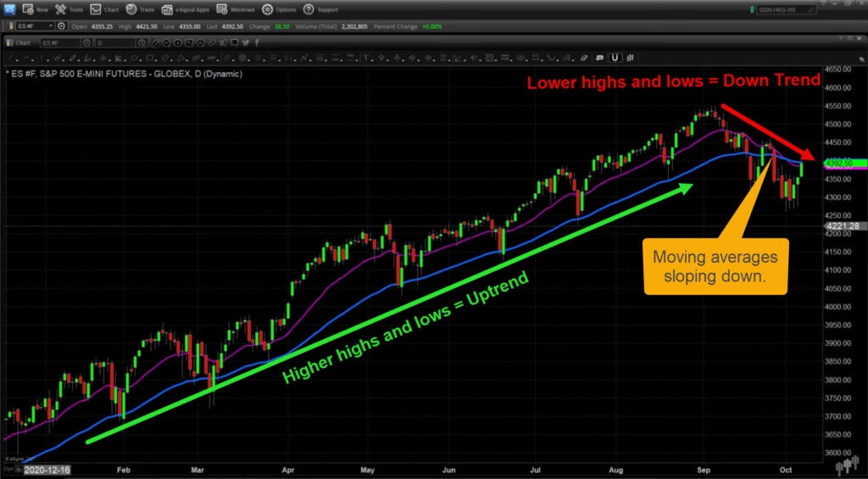Click the chart window symbol field ES #F
The image size is (868, 479).
[x=60, y=42]
